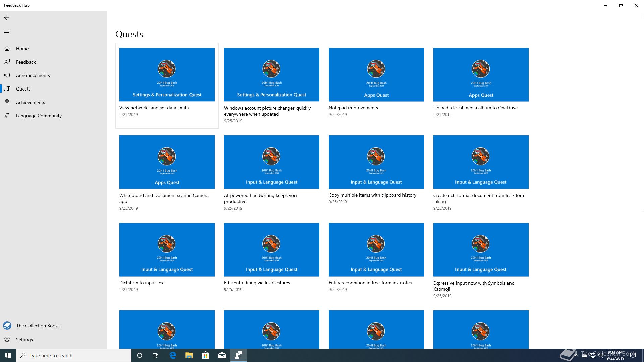Click 'Dictation to input text' title
Screen dimensions: 644x362
(142, 283)
